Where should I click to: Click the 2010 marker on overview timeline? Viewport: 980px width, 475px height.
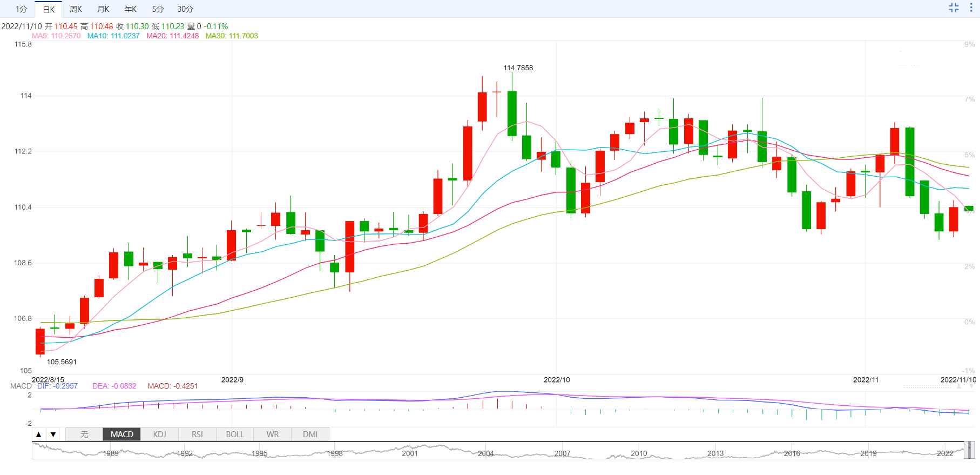point(639,454)
